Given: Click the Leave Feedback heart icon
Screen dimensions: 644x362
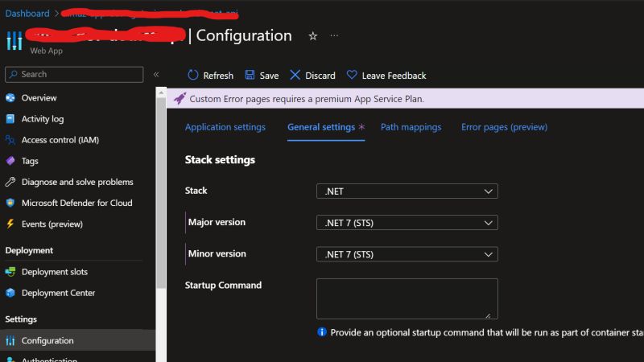Looking at the screenshot, I should pos(352,75).
